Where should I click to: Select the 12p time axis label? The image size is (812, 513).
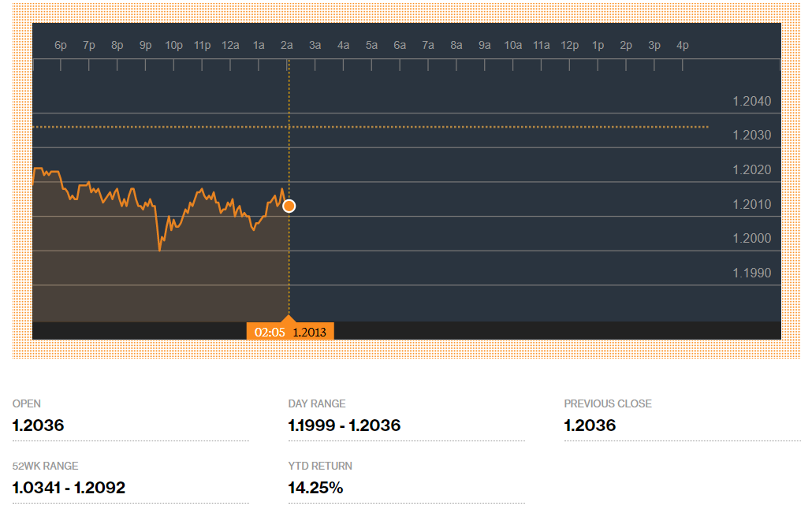(x=569, y=46)
